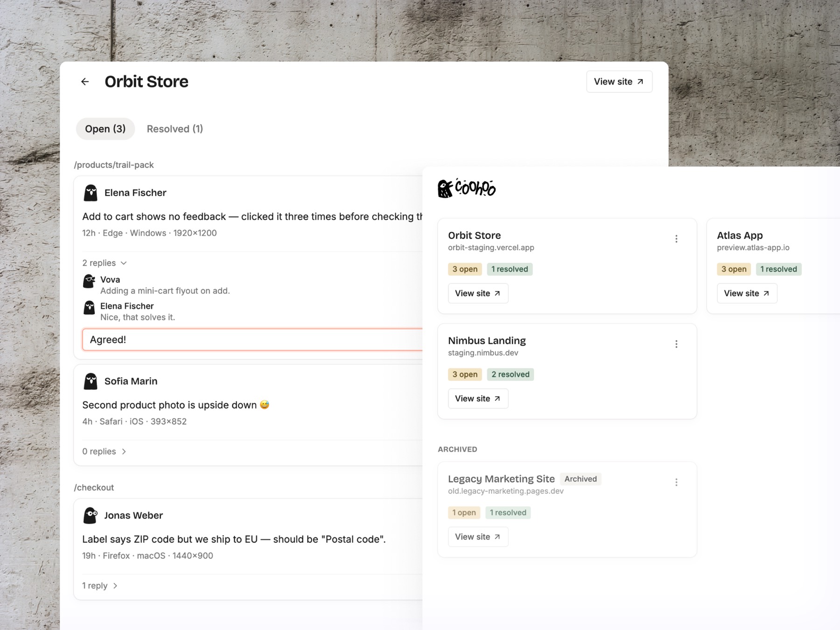Click View site on the Orbit Store card
Screen dimensions: 840x630
(x=478, y=294)
